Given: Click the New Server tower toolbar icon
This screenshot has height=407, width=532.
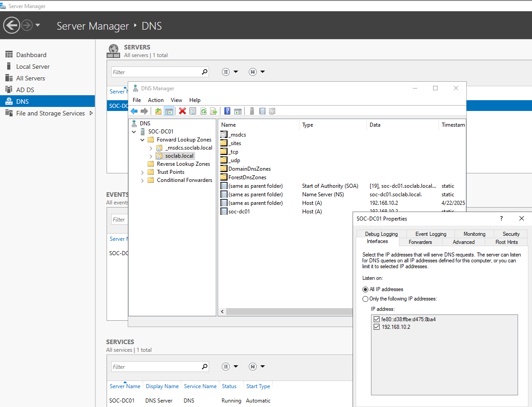Looking at the screenshot, I should click(x=252, y=111).
